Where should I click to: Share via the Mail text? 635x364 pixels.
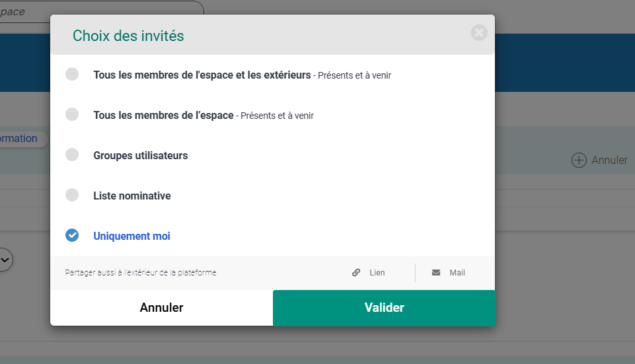[457, 273]
